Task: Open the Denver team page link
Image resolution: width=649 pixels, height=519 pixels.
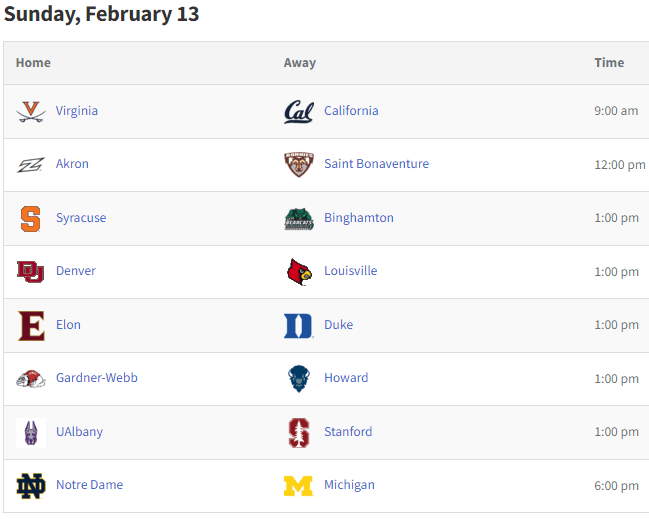Action: point(76,271)
